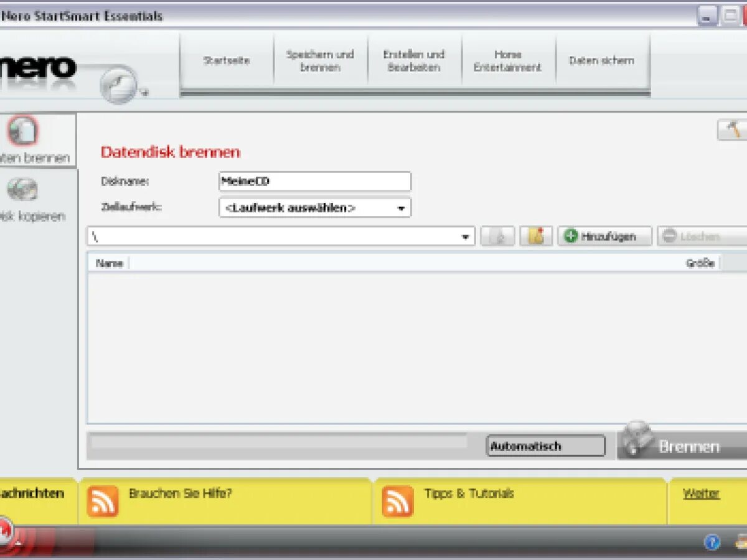747x560 pixels.
Task: Sort by the Größe column header
Action: [x=700, y=263]
